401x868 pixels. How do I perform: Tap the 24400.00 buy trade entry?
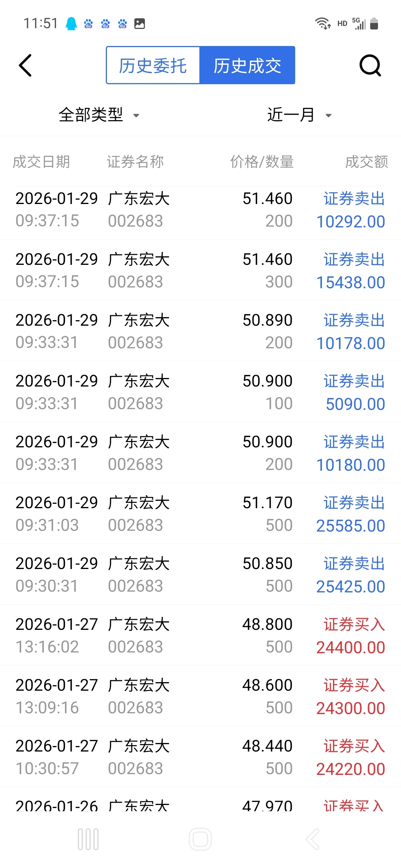pyautogui.click(x=200, y=635)
